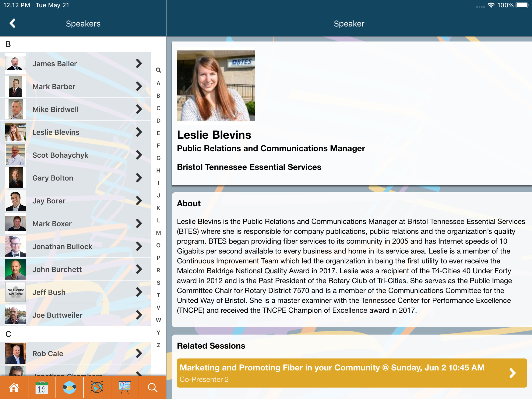Jump to letter L in index
532x399 pixels.
(x=158, y=220)
